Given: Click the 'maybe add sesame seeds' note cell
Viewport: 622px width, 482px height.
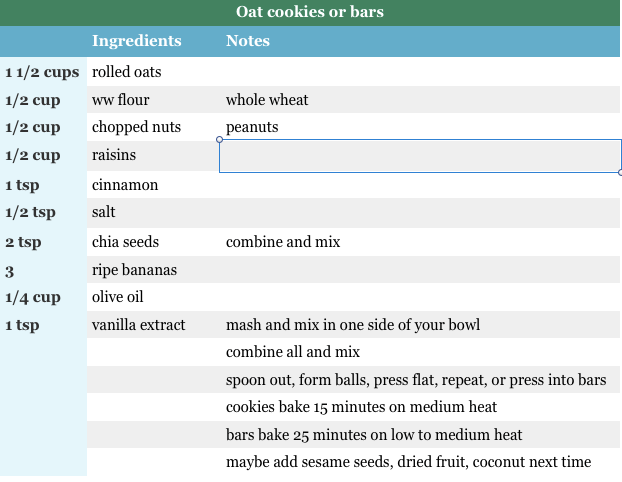Looking at the screenshot, I should pyautogui.click(x=408, y=462).
